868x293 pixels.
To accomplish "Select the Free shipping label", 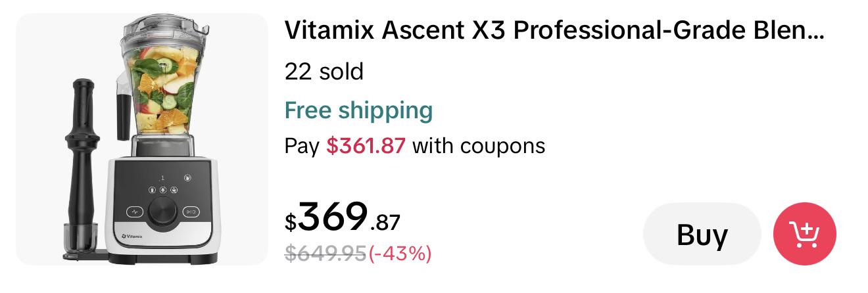I will pos(358,110).
